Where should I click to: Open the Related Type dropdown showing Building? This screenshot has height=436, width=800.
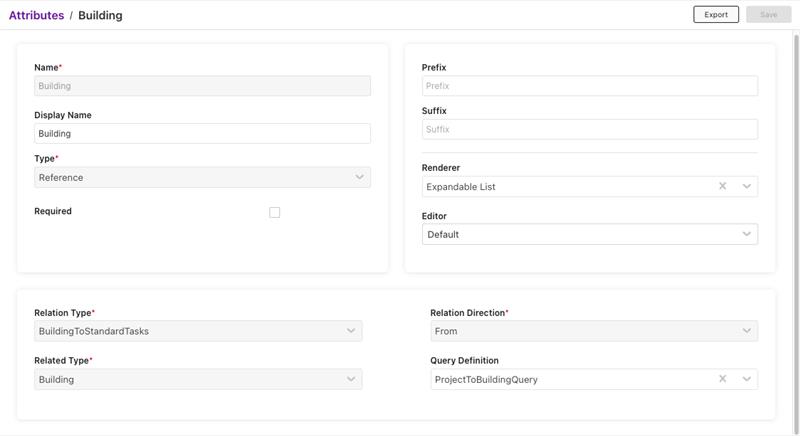coord(198,379)
